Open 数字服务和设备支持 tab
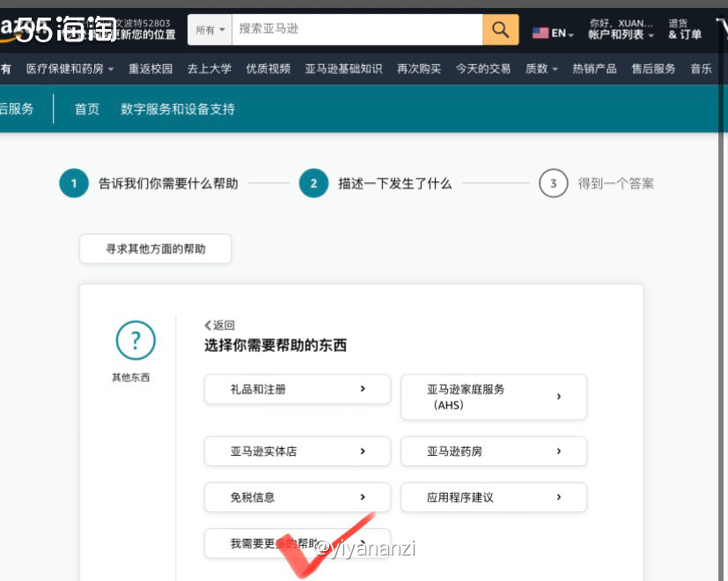The height and width of the screenshot is (581, 728). (177, 109)
